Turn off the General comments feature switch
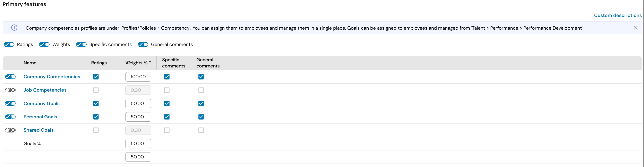 click(x=143, y=44)
